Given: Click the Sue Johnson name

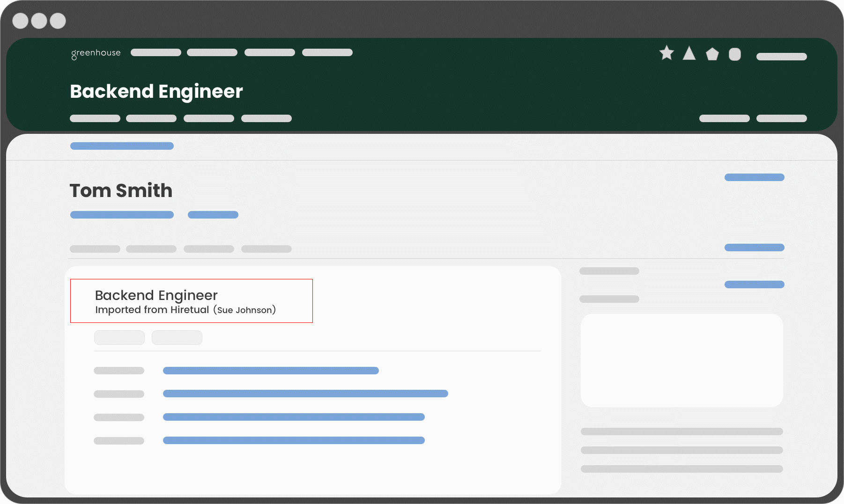Looking at the screenshot, I should (244, 310).
